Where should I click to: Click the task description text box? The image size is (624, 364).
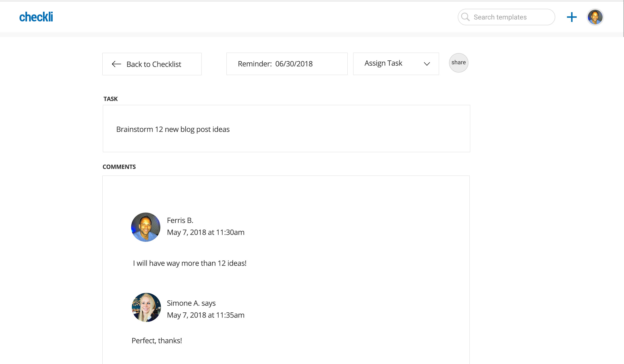286,129
